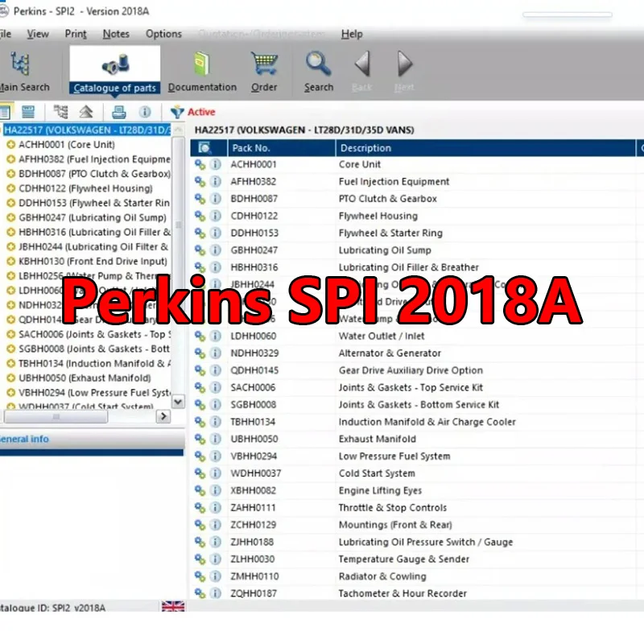Viewport: 644px width, 644px height.
Task: Select pack number QDHH0145
Action: (254, 370)
